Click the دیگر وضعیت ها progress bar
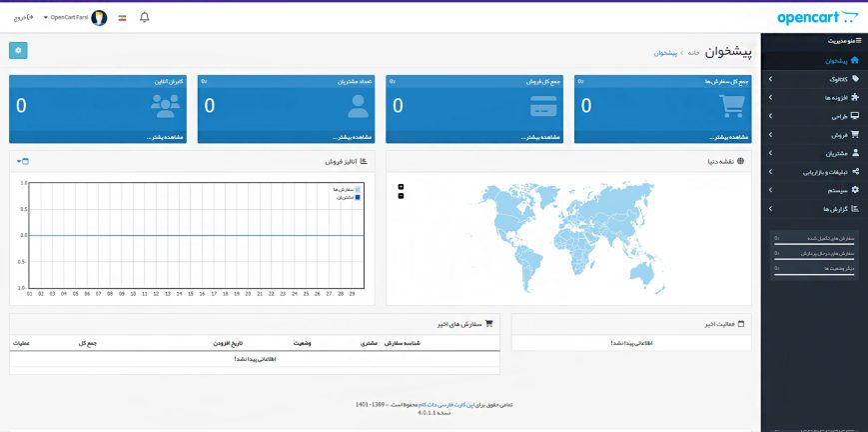This screenshot has width=868, height=432. (x=814, y=274)
